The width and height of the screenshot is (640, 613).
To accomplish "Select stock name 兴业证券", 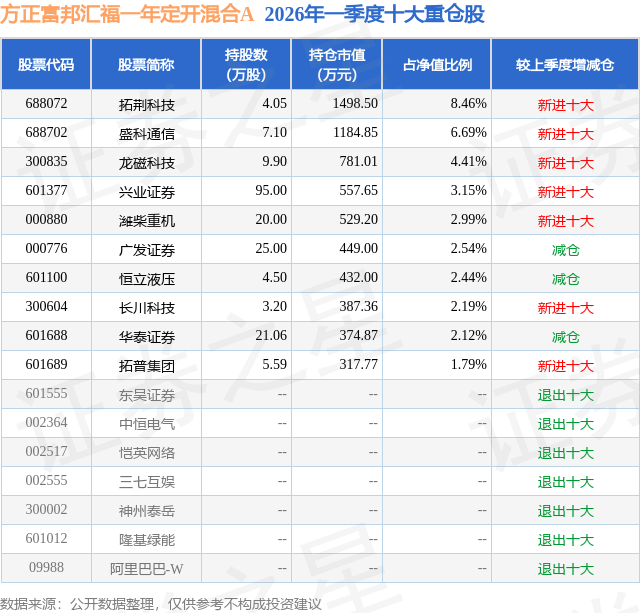I will 147,192.
